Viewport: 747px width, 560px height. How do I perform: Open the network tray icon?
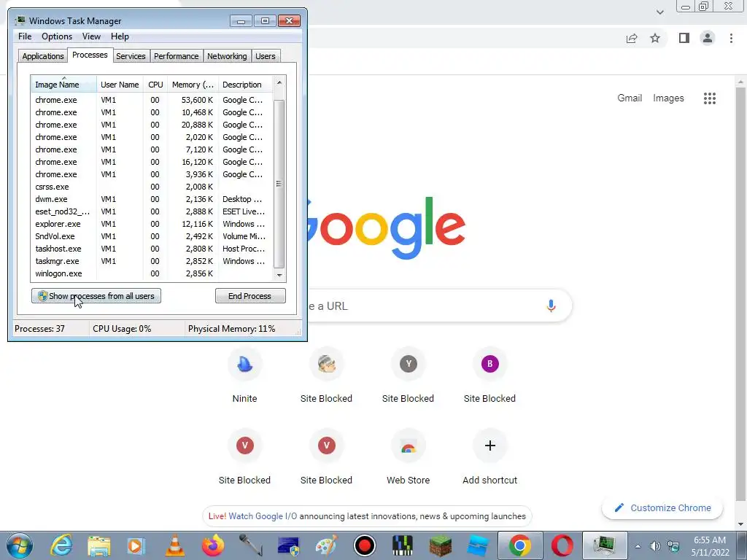click(x=673, y=546)
